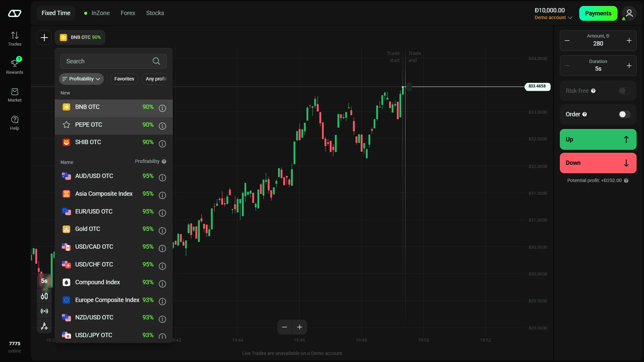Switch to the Stocks tab
Image resolution: width=644 pixels, height=362 pixels.
tap(155, 13)
